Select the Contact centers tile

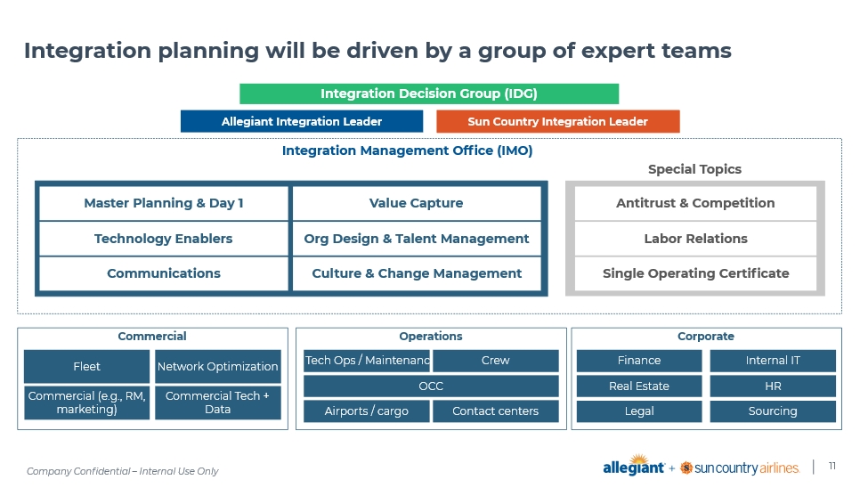(495, 411)
